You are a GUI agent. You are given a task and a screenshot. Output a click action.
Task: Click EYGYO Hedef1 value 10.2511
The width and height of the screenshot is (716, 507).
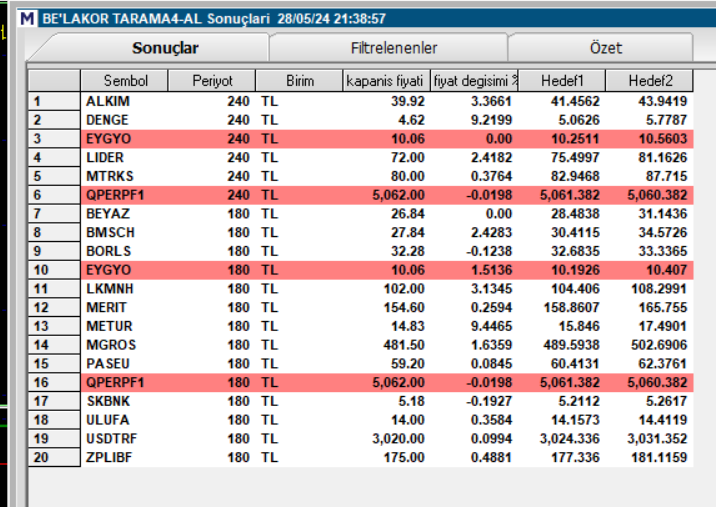[x=575, y=138]
